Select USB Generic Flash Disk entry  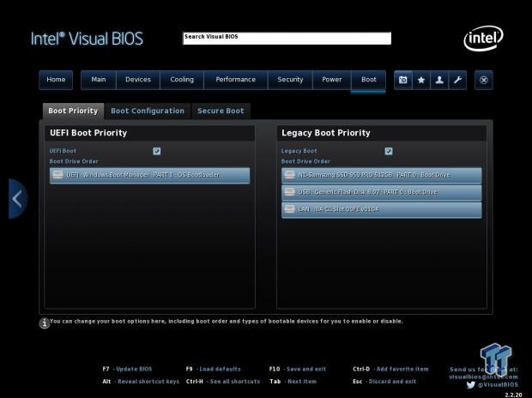point(381,192)
